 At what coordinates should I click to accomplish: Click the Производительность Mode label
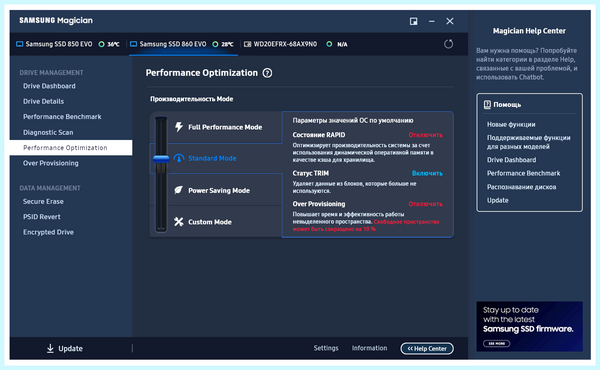click(x=191, y=99)
